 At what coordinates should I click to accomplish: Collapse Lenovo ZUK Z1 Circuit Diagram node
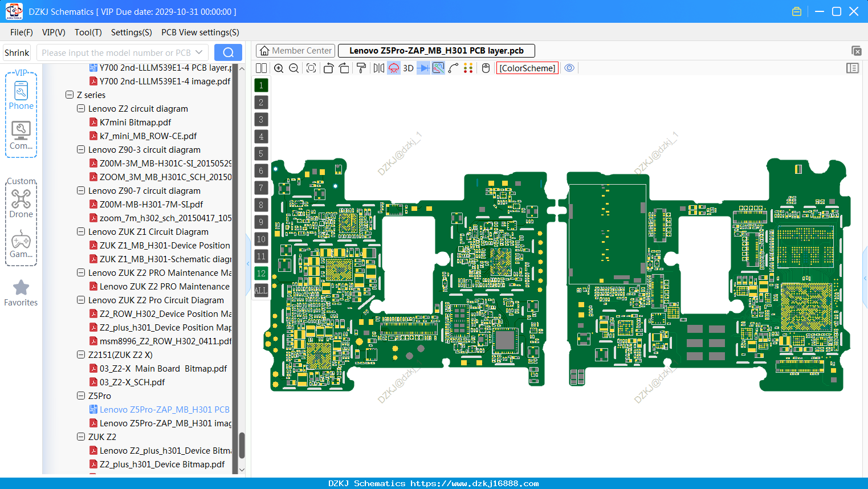coord(81,232)
